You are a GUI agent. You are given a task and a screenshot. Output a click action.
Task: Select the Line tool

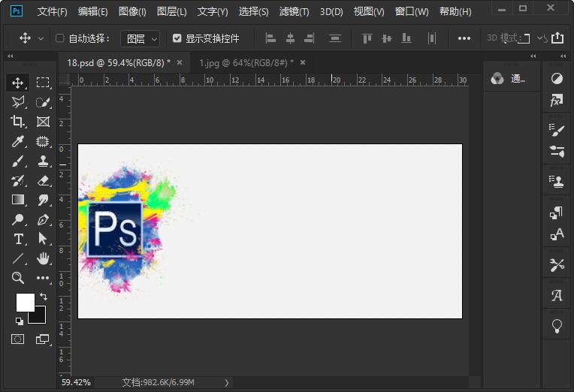pos(17,259)
